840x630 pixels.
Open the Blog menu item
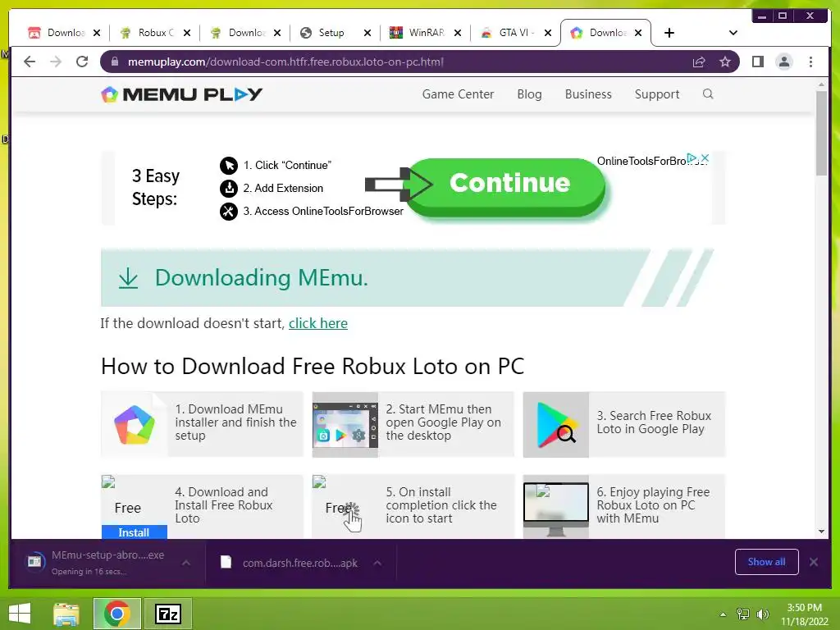pyautogui.click(x=529, y=94)
